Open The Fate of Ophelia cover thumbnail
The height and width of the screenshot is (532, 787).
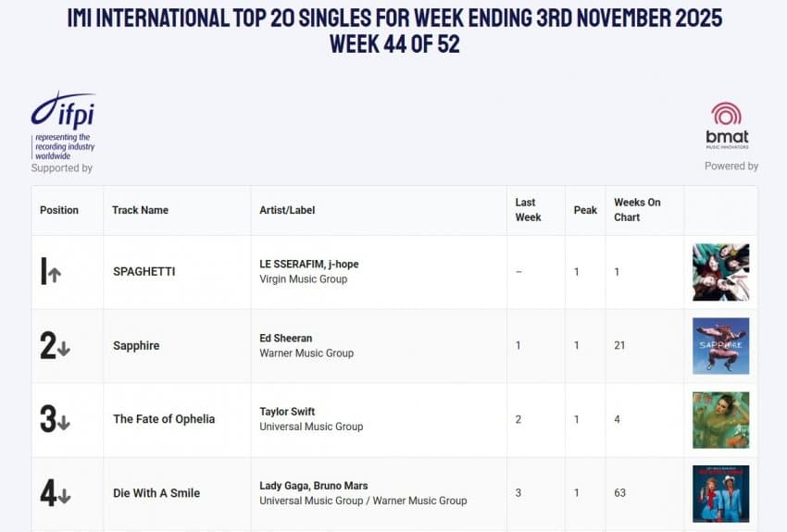point(720,420)
